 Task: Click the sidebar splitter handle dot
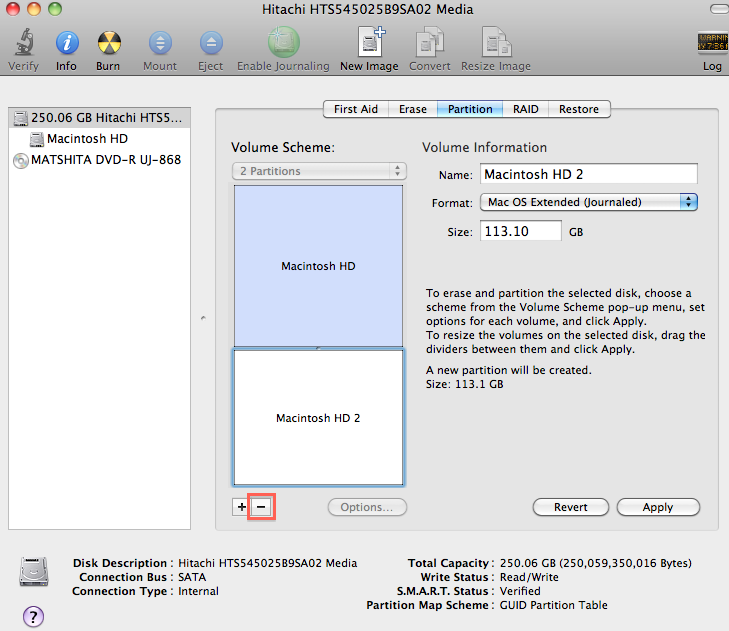pos(203,318)
